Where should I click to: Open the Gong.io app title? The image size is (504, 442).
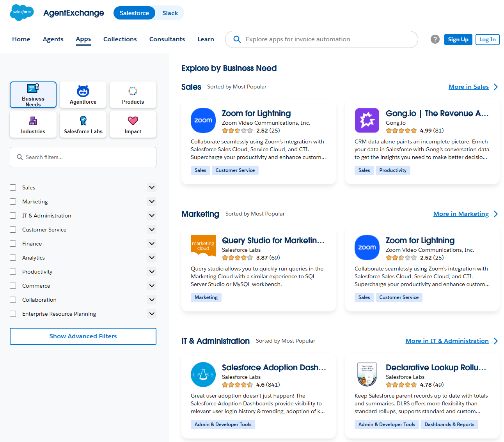(437, 113)
